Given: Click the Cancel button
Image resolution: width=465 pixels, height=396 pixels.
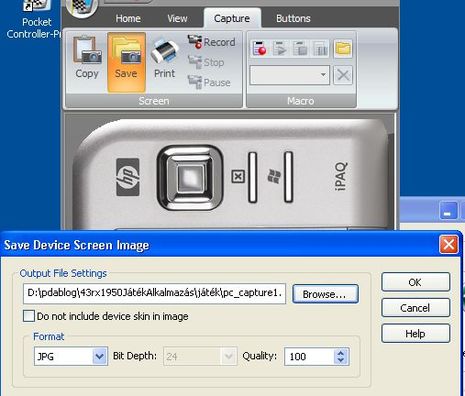Looking at the screenshot, I should pos(415,308).
